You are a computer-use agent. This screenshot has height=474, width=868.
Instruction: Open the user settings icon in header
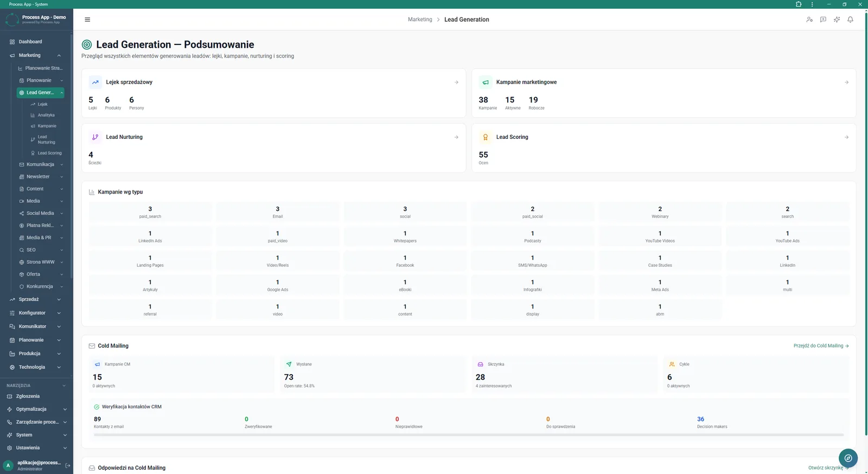pos(809,20)
